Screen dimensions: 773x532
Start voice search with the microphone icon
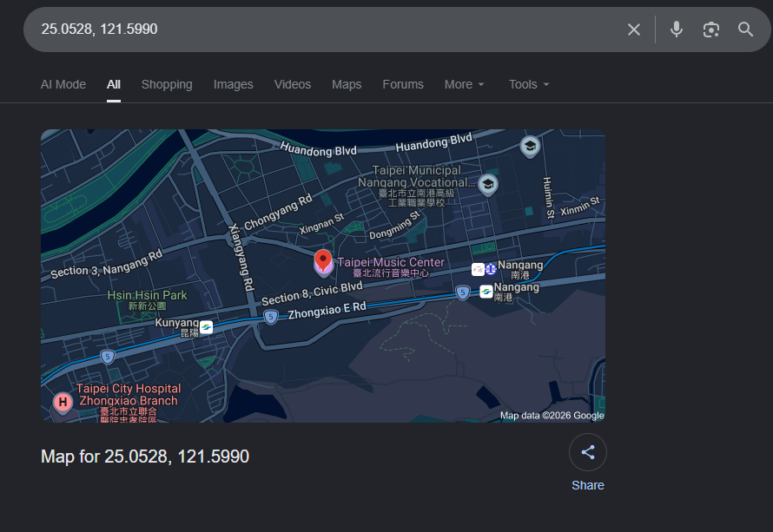coord(677,30)
